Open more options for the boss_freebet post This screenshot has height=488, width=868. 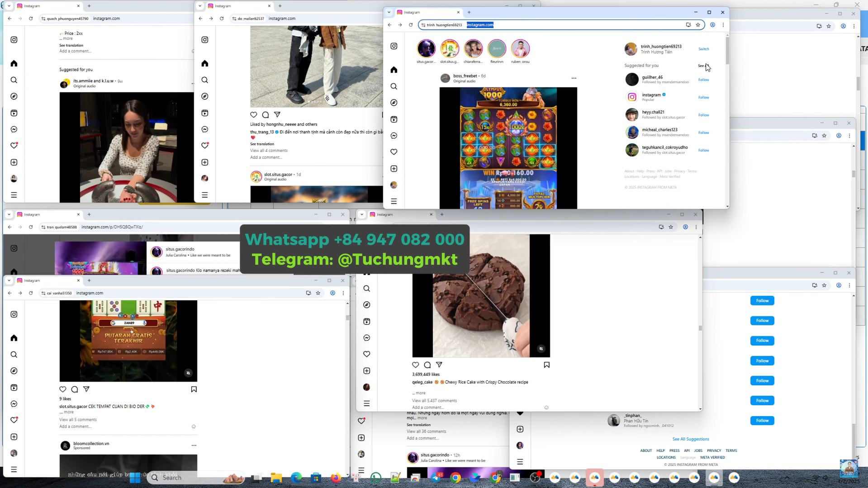click(x=574, y=78)
